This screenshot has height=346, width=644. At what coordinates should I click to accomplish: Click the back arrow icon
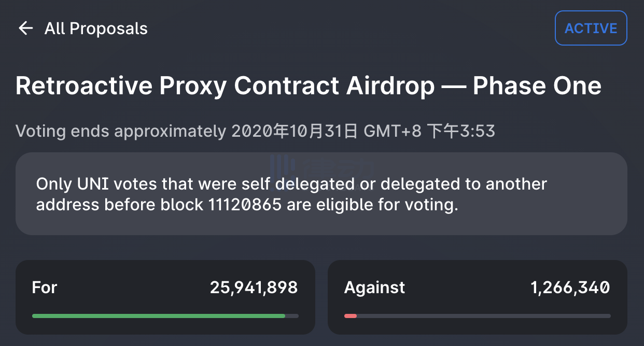[x=25, y=28]
